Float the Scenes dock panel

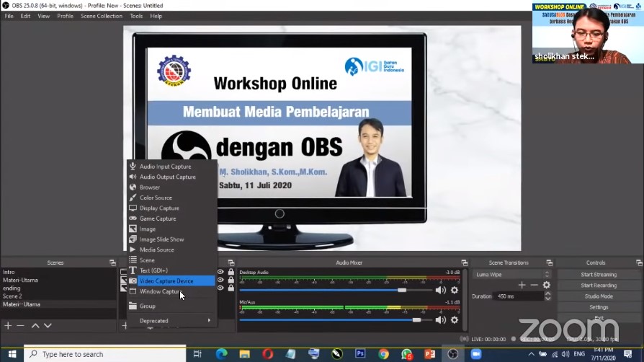112,262
